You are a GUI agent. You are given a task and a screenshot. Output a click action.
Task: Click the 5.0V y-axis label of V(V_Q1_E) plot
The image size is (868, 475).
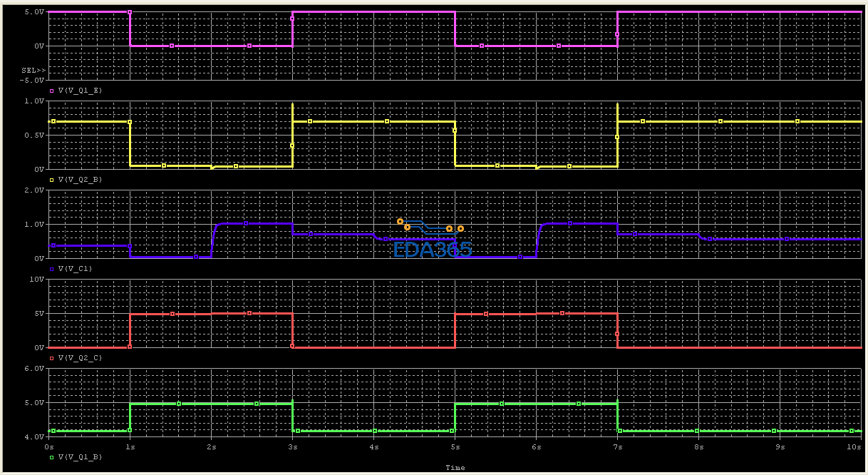tap(35, 12)
